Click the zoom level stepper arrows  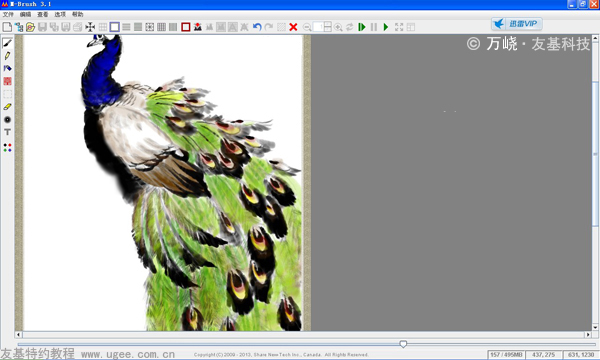(328, 27)
